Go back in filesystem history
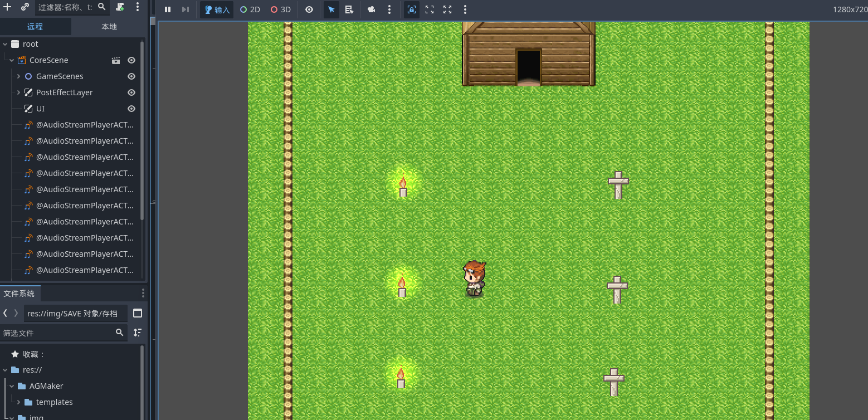Screen dimensions: 868x420 [x=5, y=313]
